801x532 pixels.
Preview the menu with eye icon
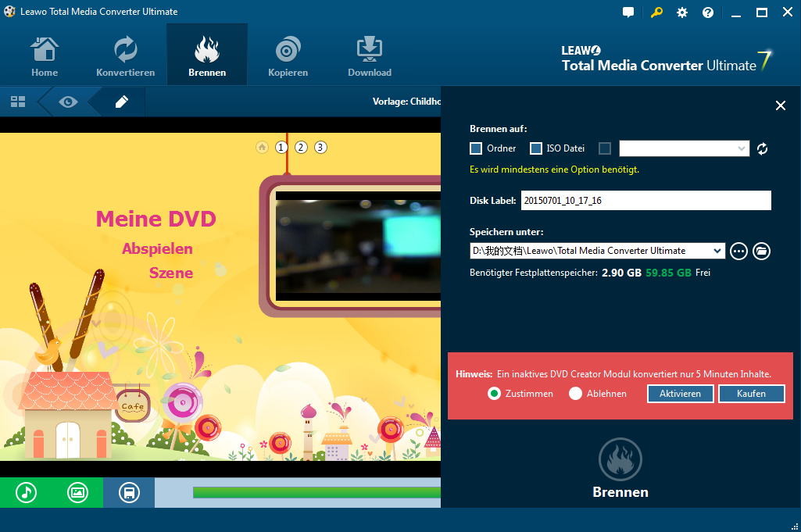[x=68, y=102]
